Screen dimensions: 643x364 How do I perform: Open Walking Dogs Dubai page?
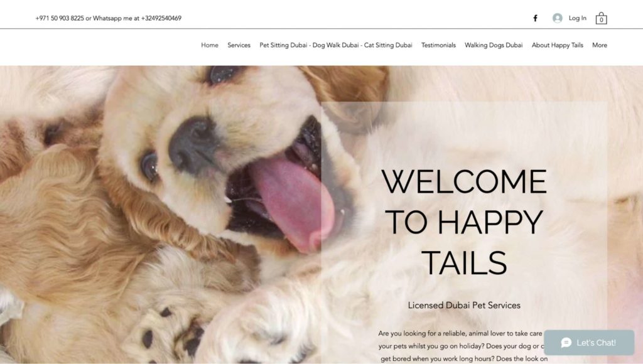coord(494,45)
